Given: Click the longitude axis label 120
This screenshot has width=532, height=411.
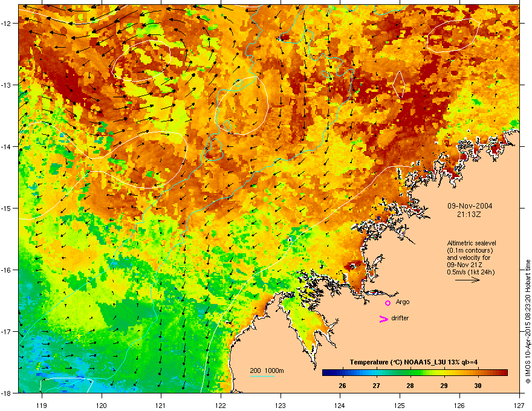Looking at the screenshot, I should coord(102,405).
